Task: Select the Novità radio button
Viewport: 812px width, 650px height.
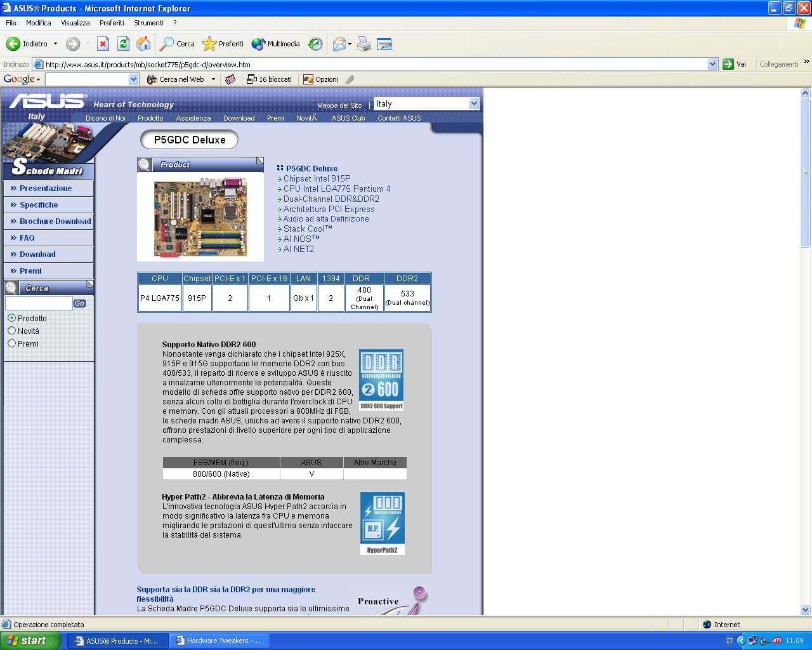Action: point(11,331)
